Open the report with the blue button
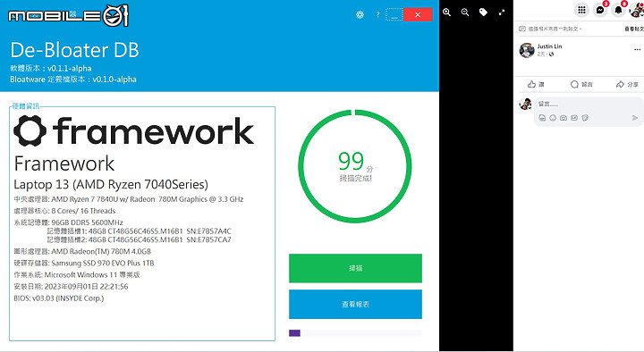Image resolution: width=644 pixels, height=352 pixels. click(355, 304)
